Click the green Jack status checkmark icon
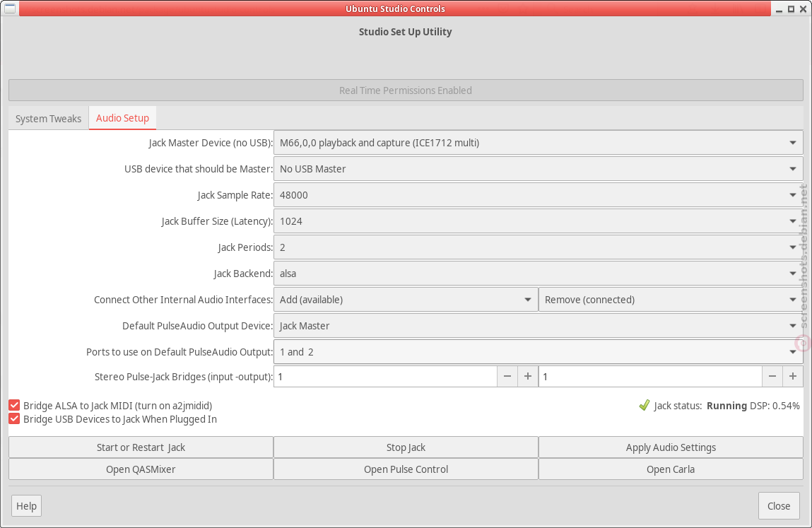The width and height of the screenshot is (812, 528). [x=645, y=405]
